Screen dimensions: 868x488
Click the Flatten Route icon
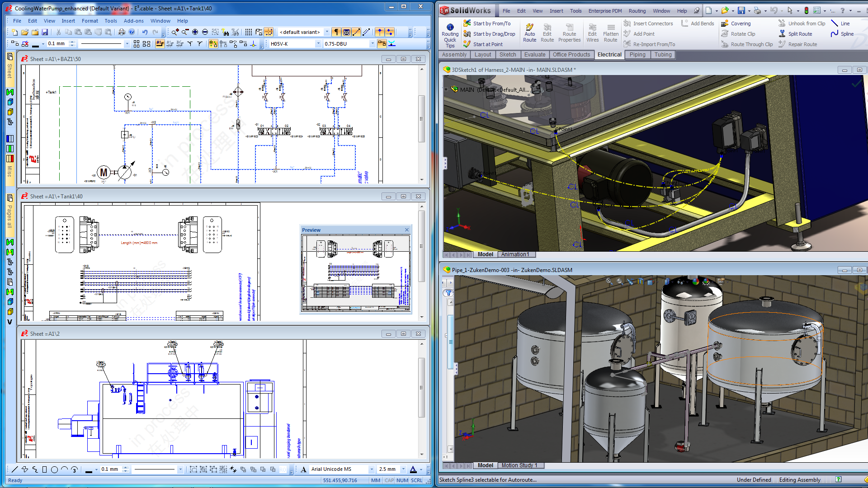(x=611, y=32)
